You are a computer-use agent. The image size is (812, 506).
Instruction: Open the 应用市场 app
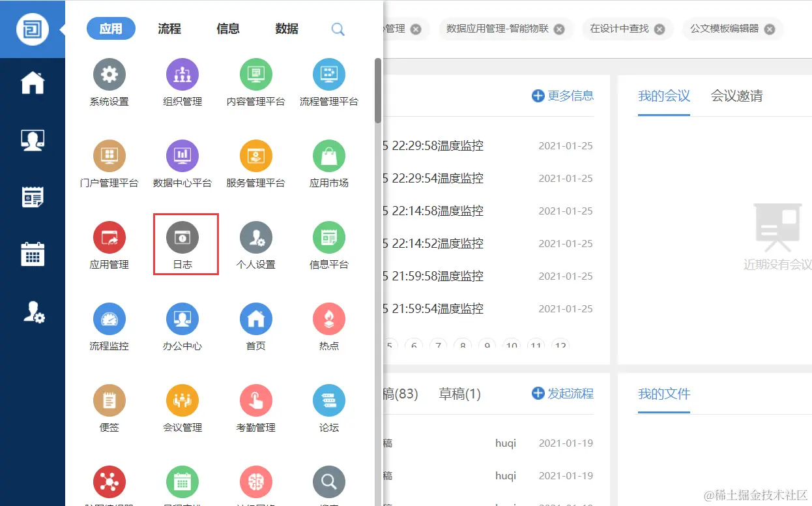point(329,164)
